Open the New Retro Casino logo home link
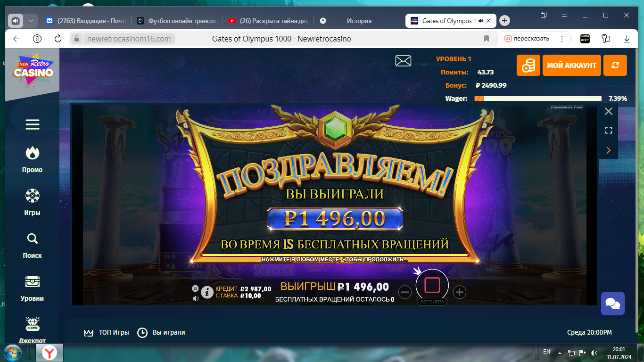This screenshot has width=644, height=362. pos(33,70)
